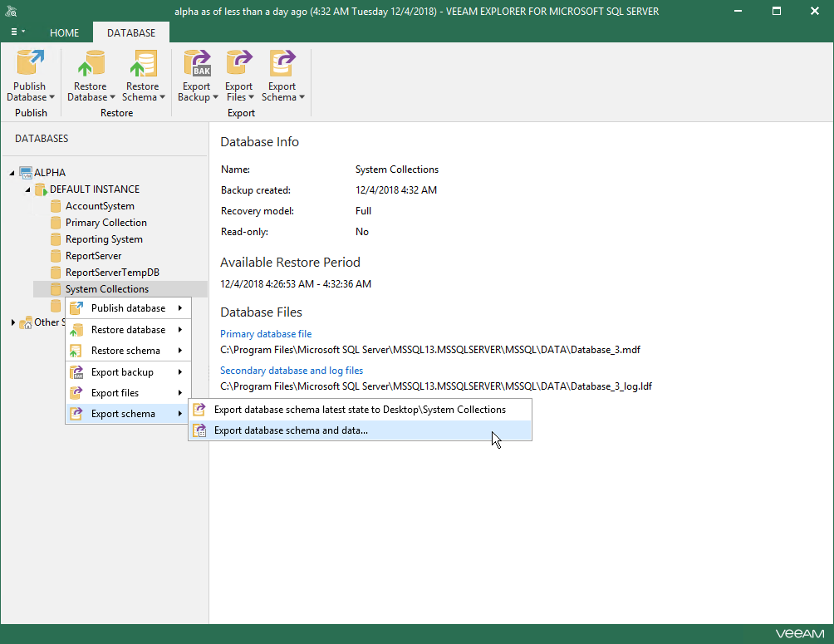Click the Export files context menu icon

pyautogui.click(x=76, y=393)
